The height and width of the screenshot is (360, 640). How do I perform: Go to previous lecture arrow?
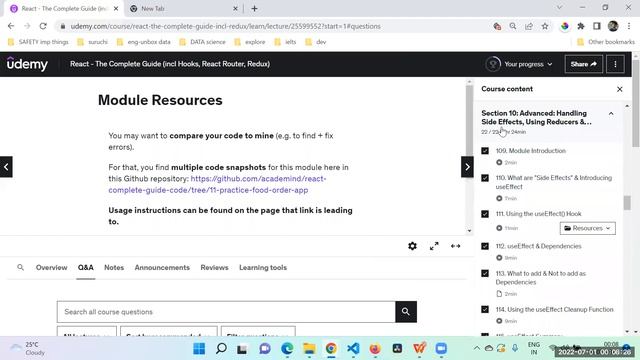point(6,167)
